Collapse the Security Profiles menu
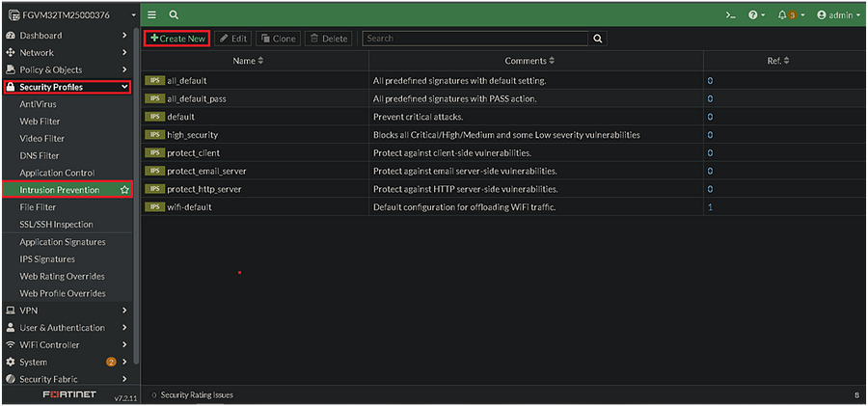Viewport: 868px width, 406px height. pos(67,87)
